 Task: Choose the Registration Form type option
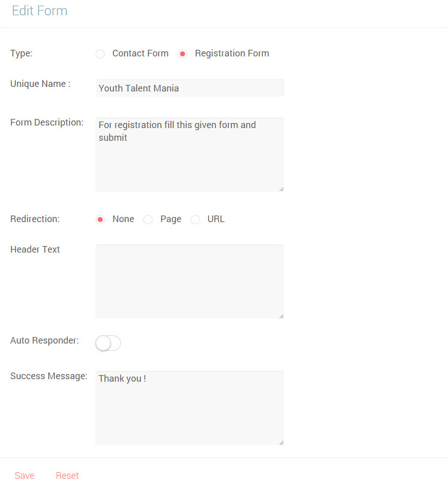[183, 54]
